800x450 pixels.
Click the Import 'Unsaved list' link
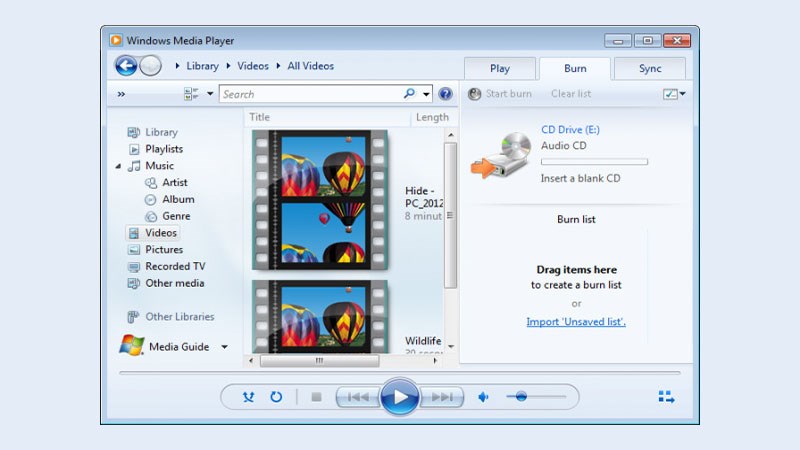[x=576, y=322]
